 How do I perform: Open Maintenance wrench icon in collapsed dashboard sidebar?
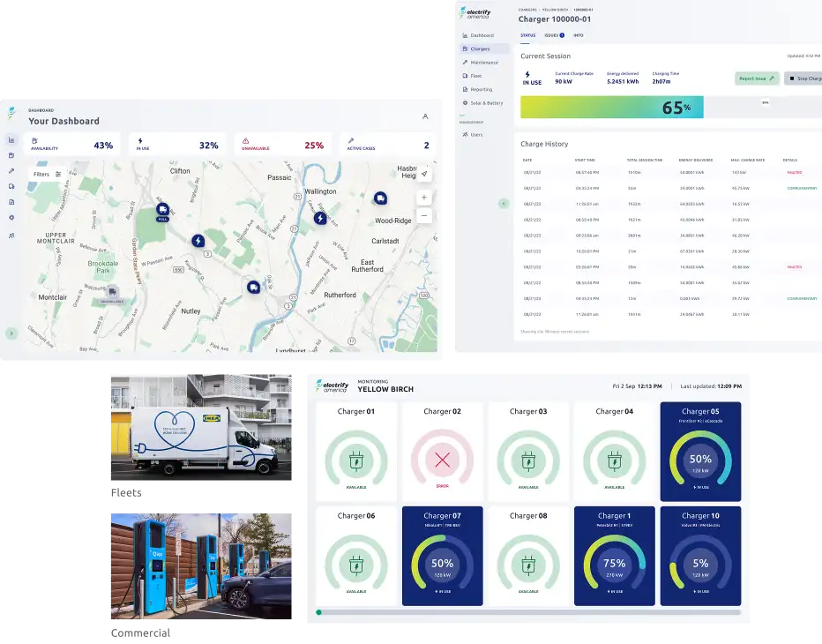[11, 171]
